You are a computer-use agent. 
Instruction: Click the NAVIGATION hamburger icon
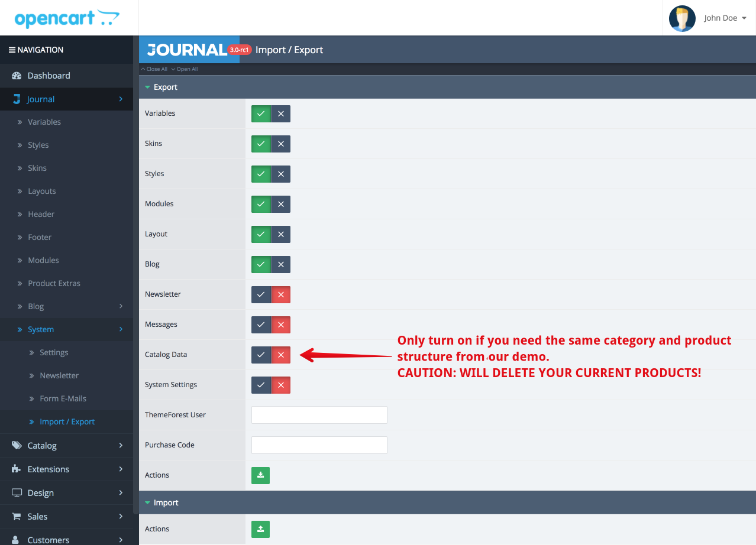click(x=12, y=50)
